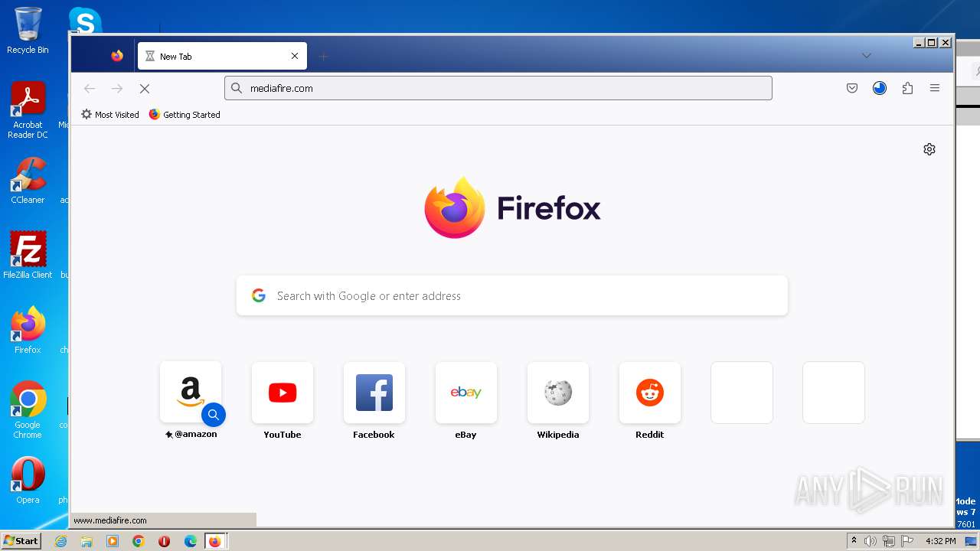Personalize new tab with gear icon
980x551 pixels.
(x=929, y=149)
